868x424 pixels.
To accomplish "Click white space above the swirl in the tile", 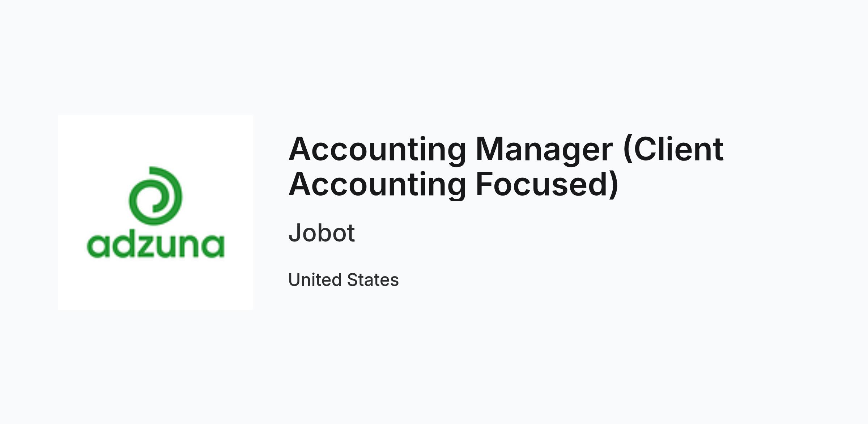I will tap(156, 140).
